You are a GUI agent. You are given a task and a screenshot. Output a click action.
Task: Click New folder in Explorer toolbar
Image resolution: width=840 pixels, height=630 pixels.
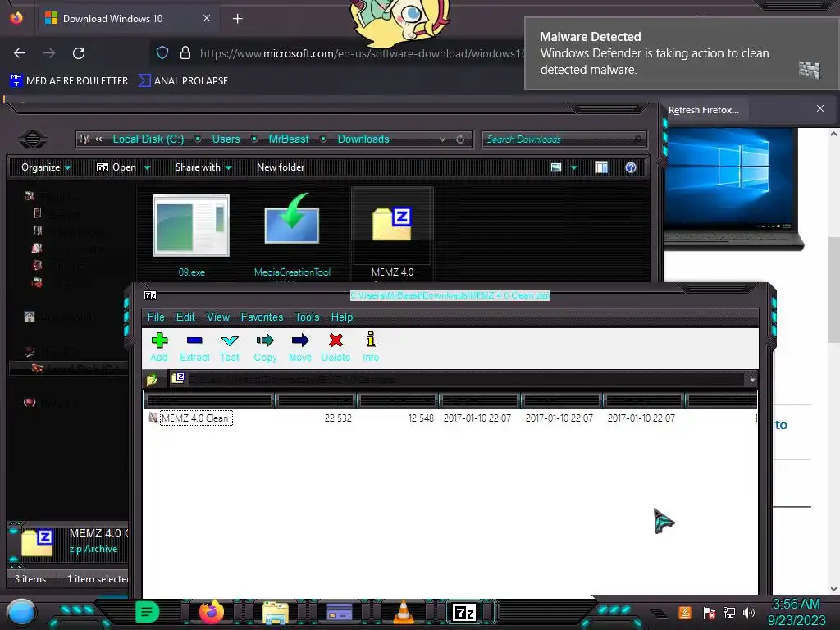tap(281, 167)
